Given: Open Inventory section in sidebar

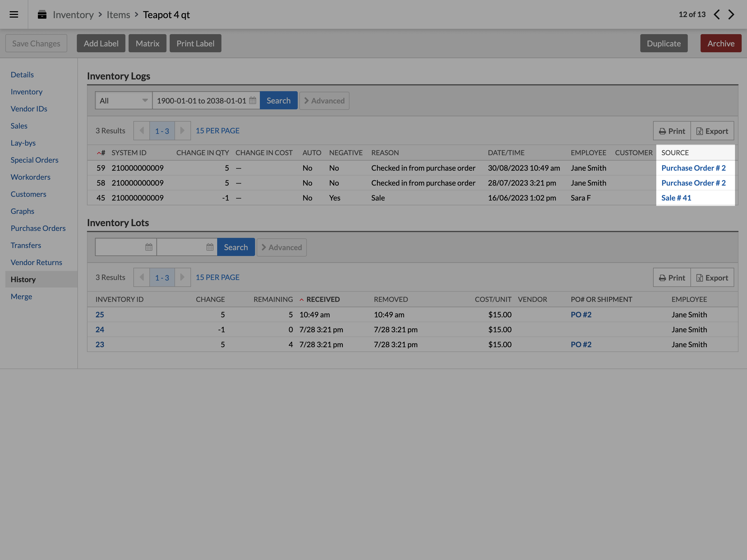Looking at the screenshot, I should 27,92.
